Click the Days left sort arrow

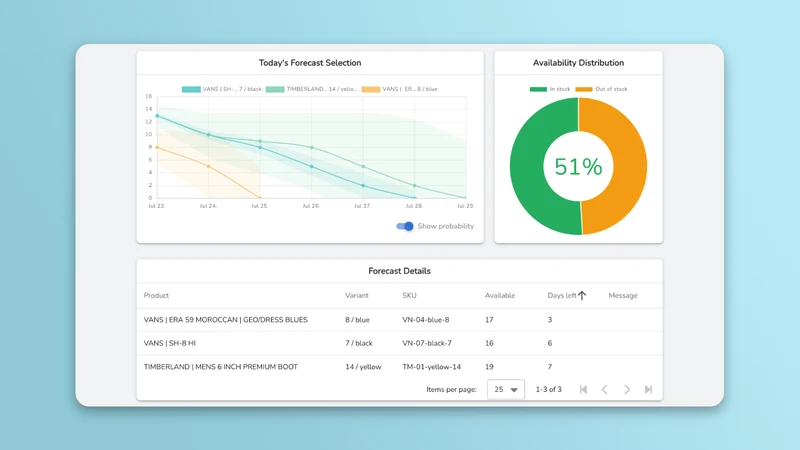click(x=582, y=295)
